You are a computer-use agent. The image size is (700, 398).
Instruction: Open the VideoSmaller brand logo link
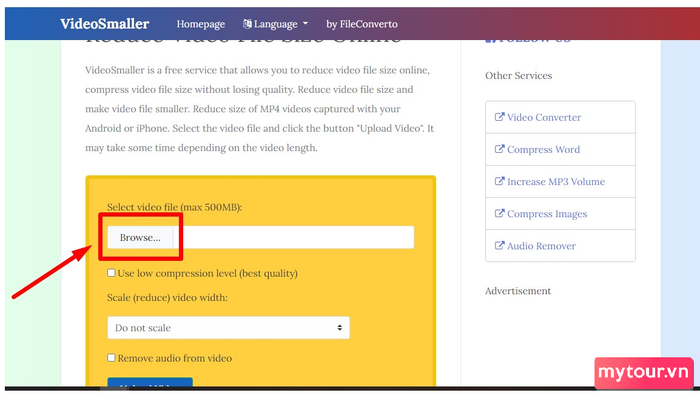coord(104,24)
